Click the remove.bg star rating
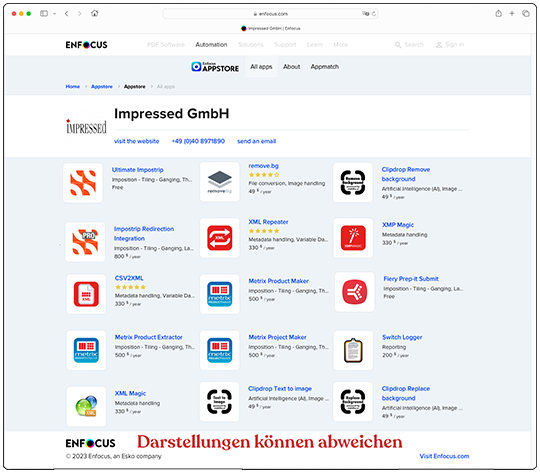Screen dimensions: 540x475 click(x=264, y=175)
